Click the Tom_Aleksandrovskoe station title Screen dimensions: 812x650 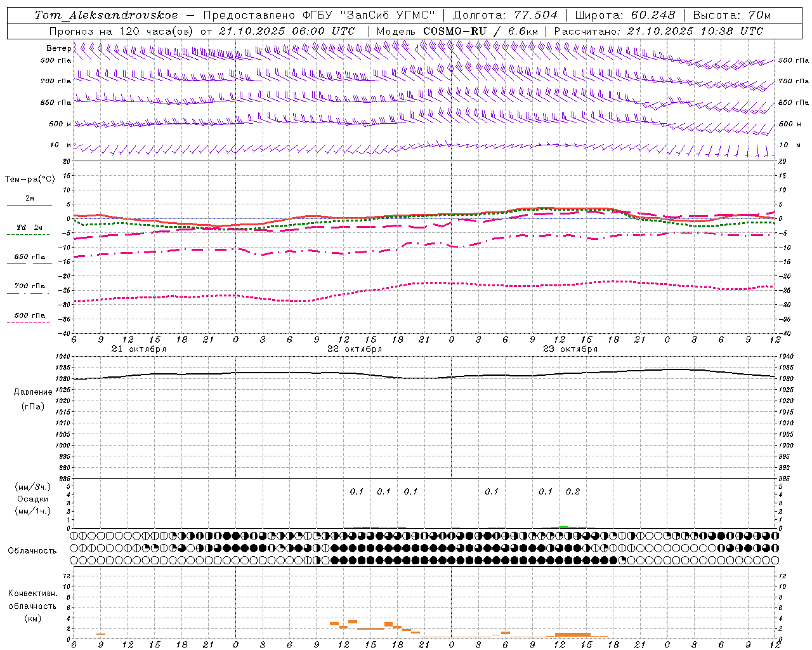[x=106, y=15]
